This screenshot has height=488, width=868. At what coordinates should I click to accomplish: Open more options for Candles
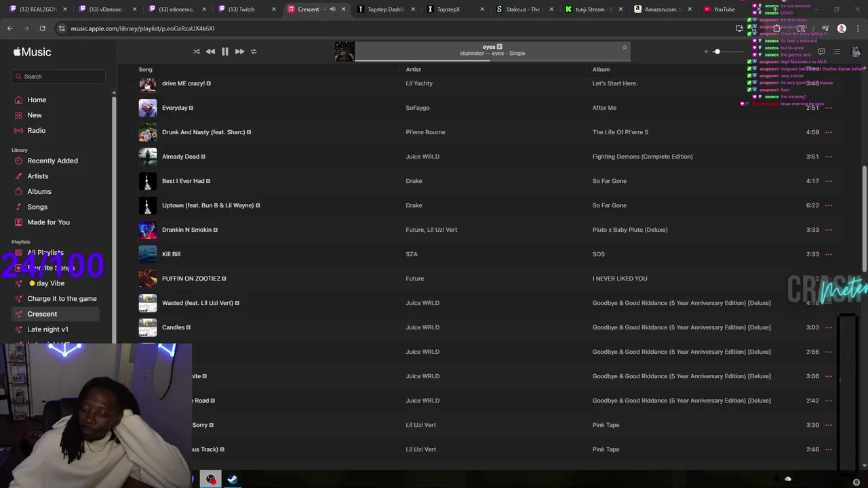(829, 327)
